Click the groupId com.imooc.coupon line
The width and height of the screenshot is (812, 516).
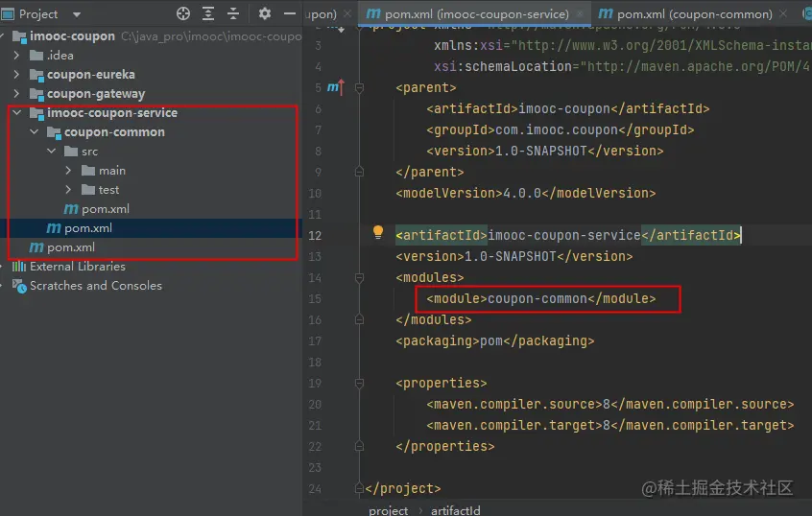click(561, 129)
